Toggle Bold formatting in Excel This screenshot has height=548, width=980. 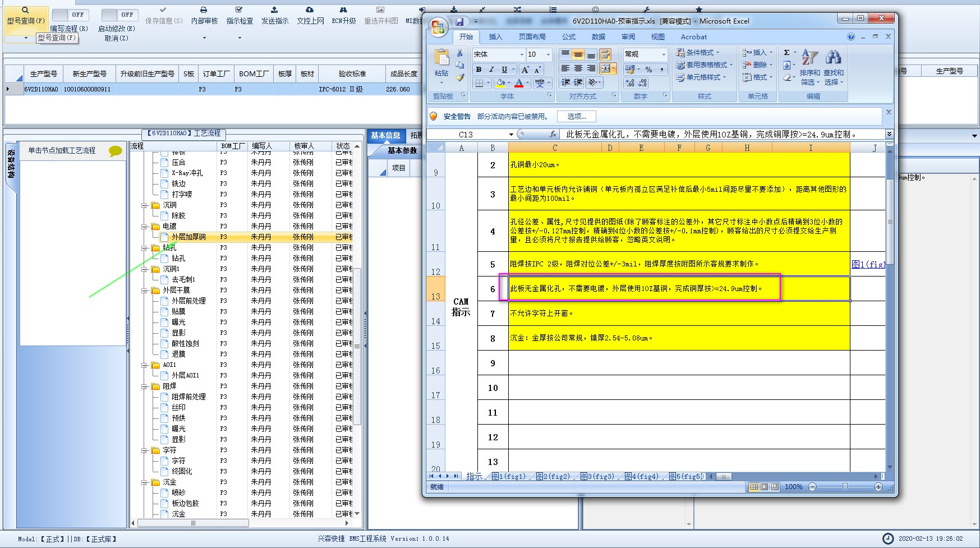(x=479, y=70)
